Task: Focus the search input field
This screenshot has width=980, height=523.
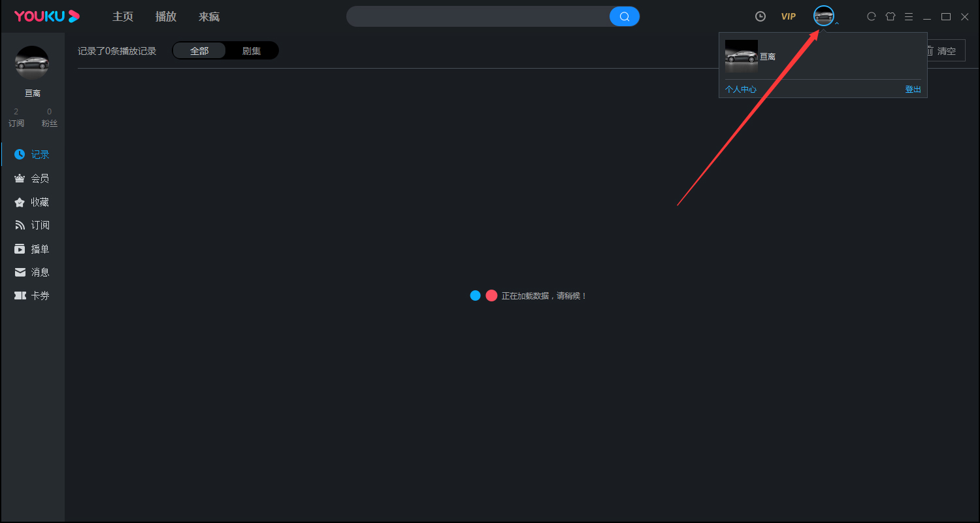Action: 478,16
